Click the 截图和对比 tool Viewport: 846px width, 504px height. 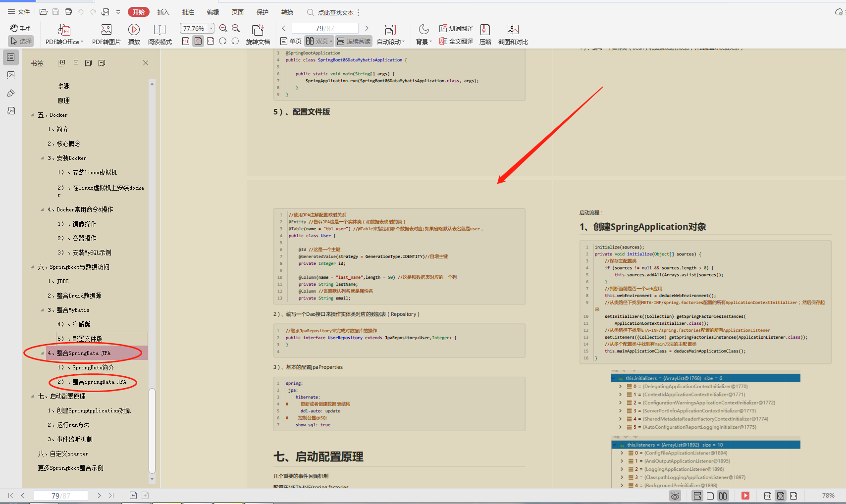point(513,35)
